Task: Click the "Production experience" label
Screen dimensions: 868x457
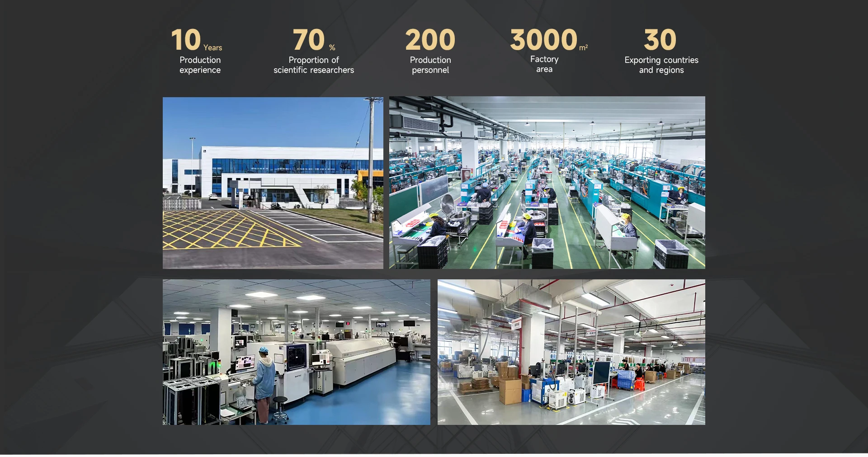Action: pyautogui.click(x=200, y=65)
